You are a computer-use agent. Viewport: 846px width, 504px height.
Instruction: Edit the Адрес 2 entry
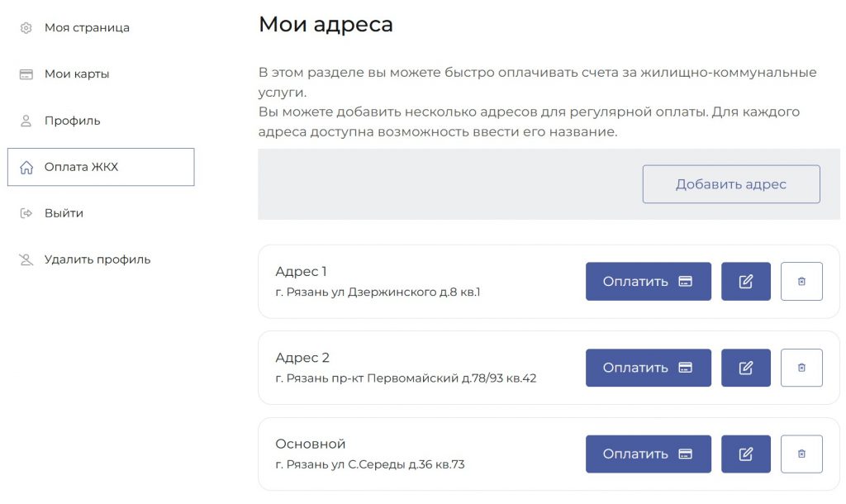tap(746, 368)
